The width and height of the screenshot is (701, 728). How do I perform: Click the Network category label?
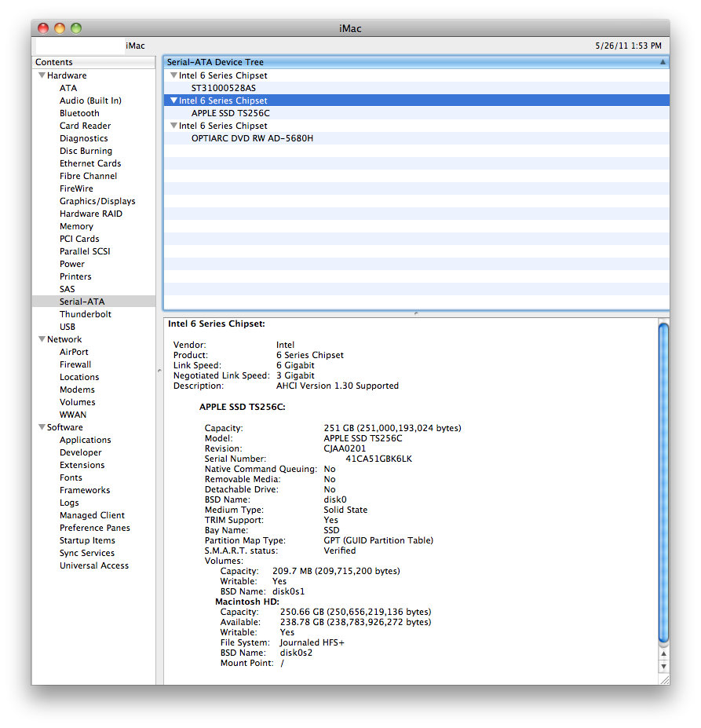pos(64,339)
